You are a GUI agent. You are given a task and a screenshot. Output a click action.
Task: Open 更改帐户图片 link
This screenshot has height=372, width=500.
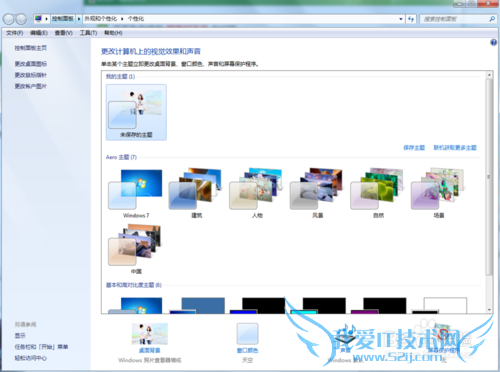pyautogui.click(x=31, y=86)
